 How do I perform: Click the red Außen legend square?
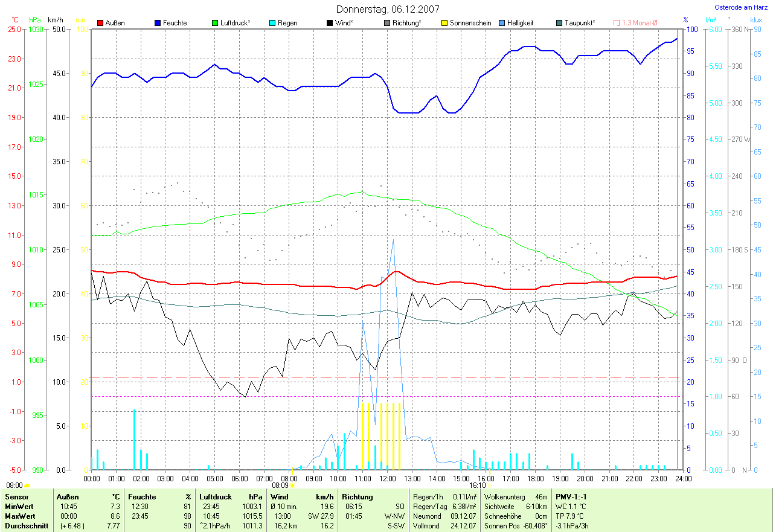[x=101, y=23]
